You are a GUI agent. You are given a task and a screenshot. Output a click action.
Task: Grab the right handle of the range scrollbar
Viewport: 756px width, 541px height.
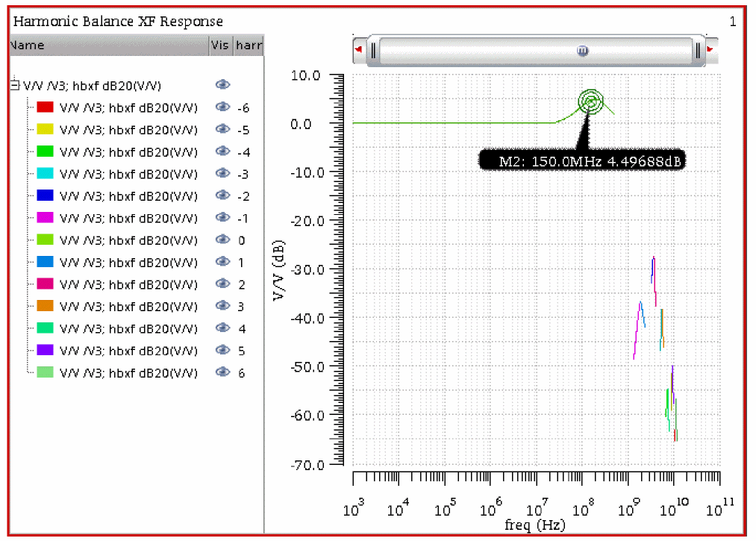point(698,50)
